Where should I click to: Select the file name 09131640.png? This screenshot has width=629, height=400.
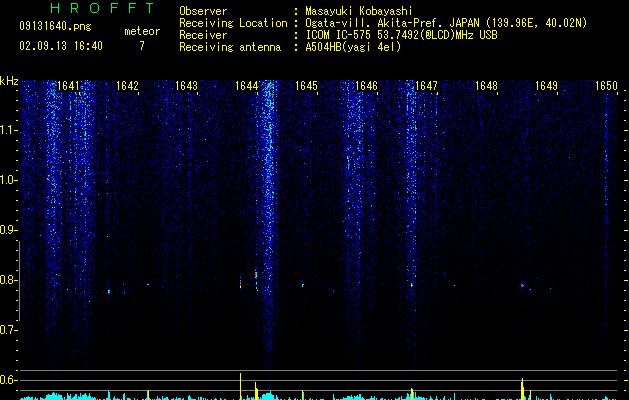click(x=55, y=27)
